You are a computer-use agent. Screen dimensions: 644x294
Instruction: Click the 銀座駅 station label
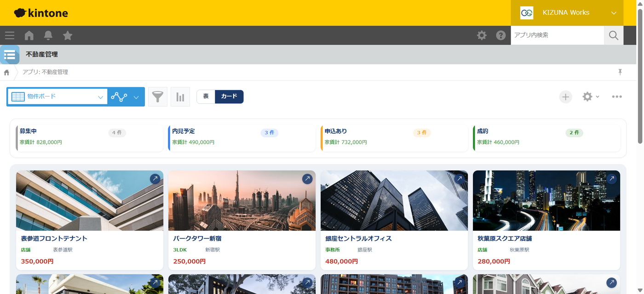pos(365,250)
